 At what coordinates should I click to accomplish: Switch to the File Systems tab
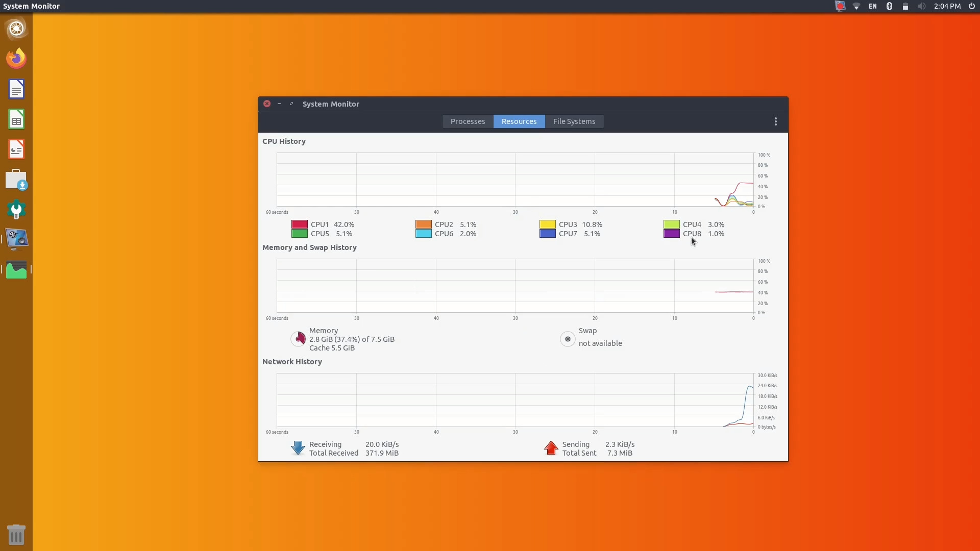click(574, 121)
